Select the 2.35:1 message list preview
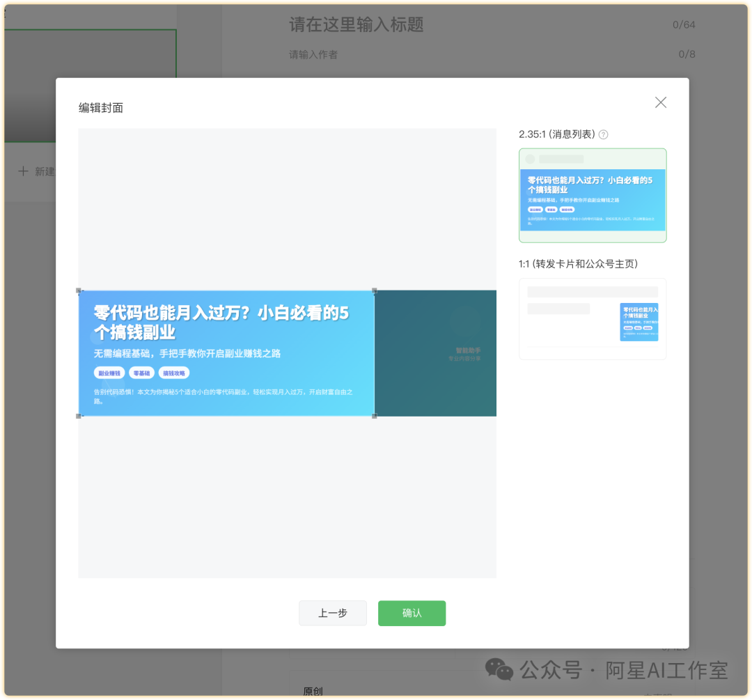The height and width of the screenshot is (700, 752). coord(593,195)
